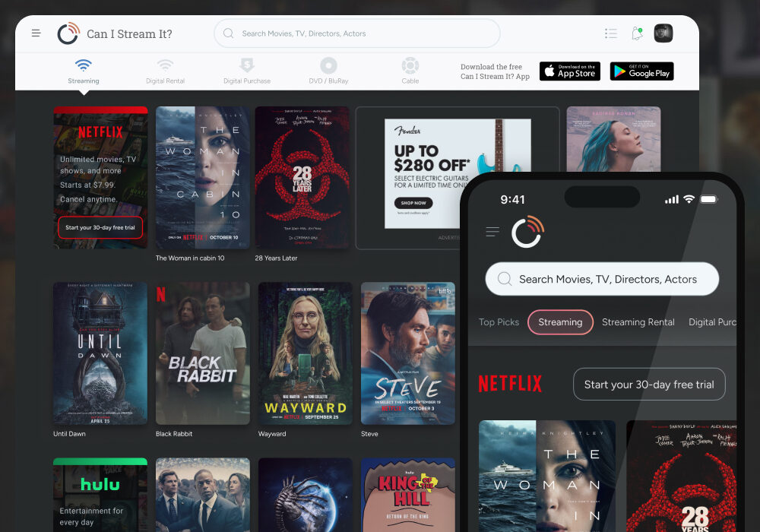Open the hamburger menu on the phone mockup
This screenshot has height=532, width=760.
tap(492, 232)
